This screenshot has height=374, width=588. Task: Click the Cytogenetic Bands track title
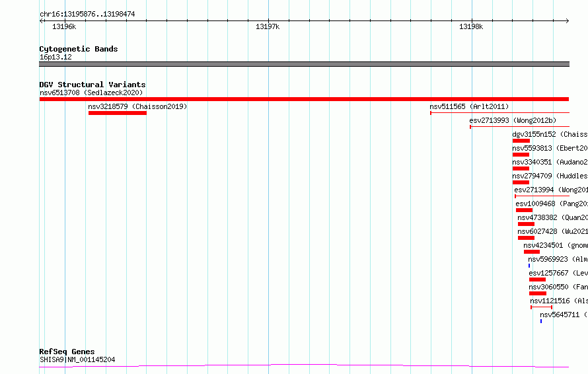79,49
